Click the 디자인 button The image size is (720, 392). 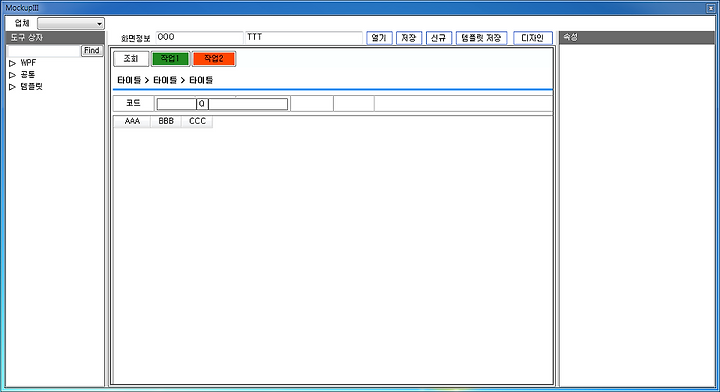click(533, 38)
